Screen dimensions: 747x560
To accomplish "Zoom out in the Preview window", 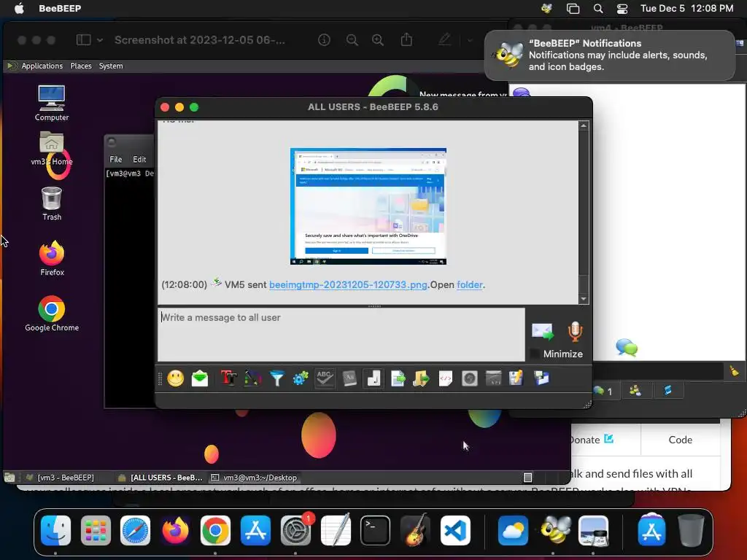I will (x=352, y=40).
